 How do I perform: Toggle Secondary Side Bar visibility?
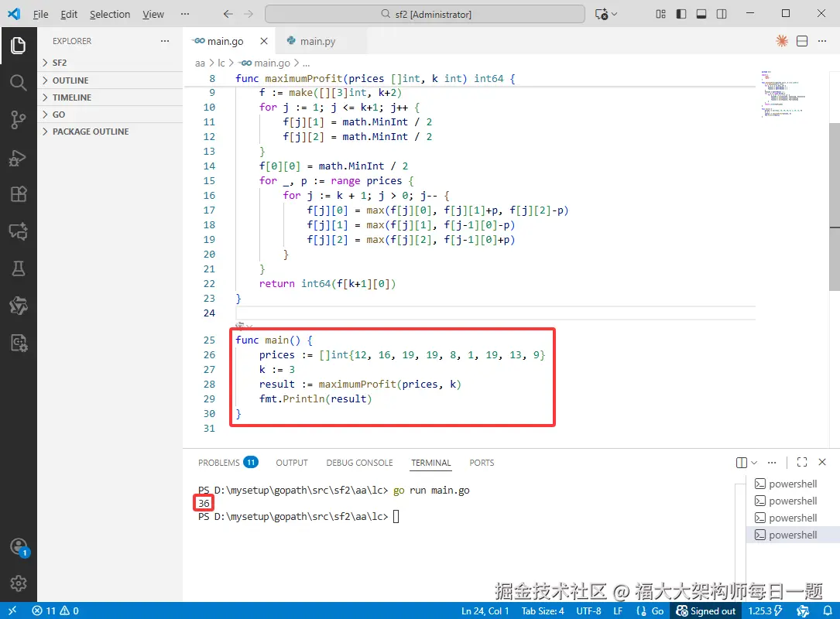tap(722, 14)
